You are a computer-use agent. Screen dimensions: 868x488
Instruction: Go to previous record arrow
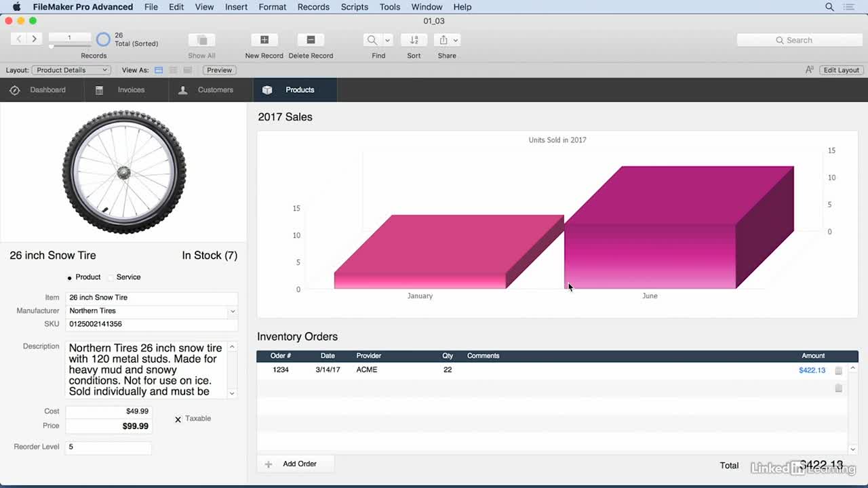(19, 39)
